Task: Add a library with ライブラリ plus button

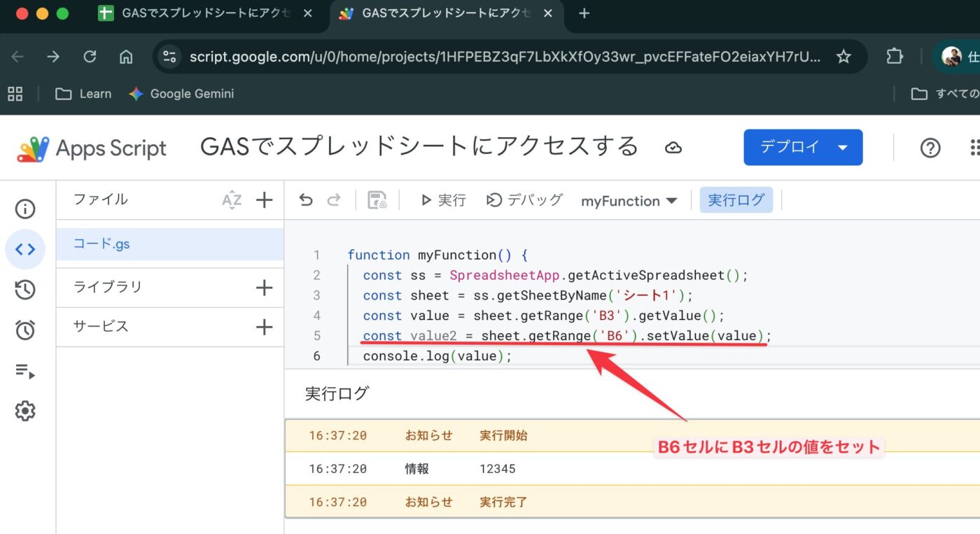Action: pos(264,288)
